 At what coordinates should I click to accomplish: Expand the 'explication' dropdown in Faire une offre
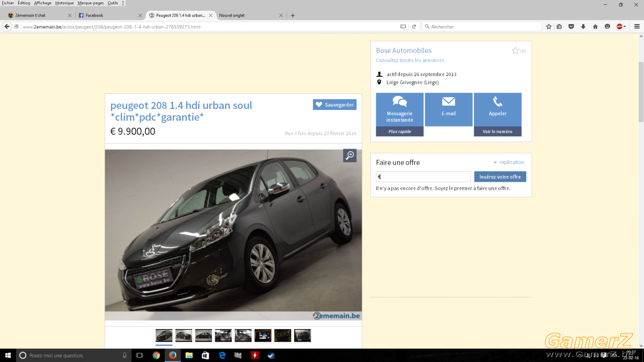(x=508, y=162)
